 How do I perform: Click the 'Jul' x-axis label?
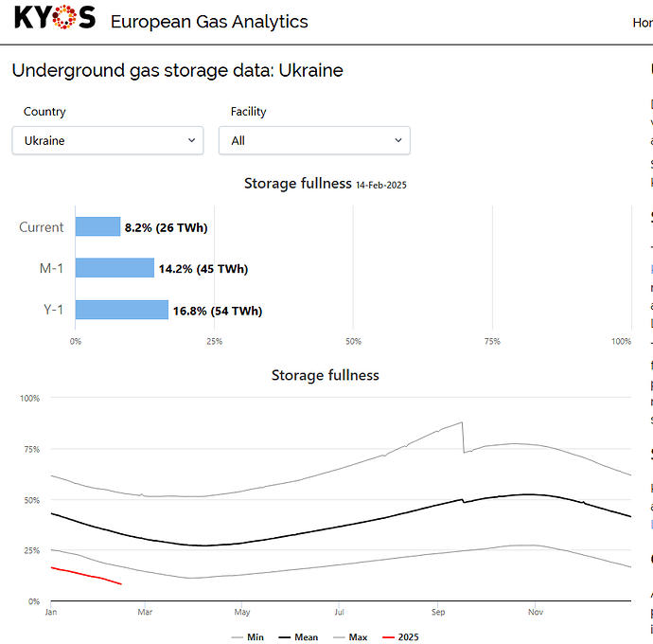point(340,612)
